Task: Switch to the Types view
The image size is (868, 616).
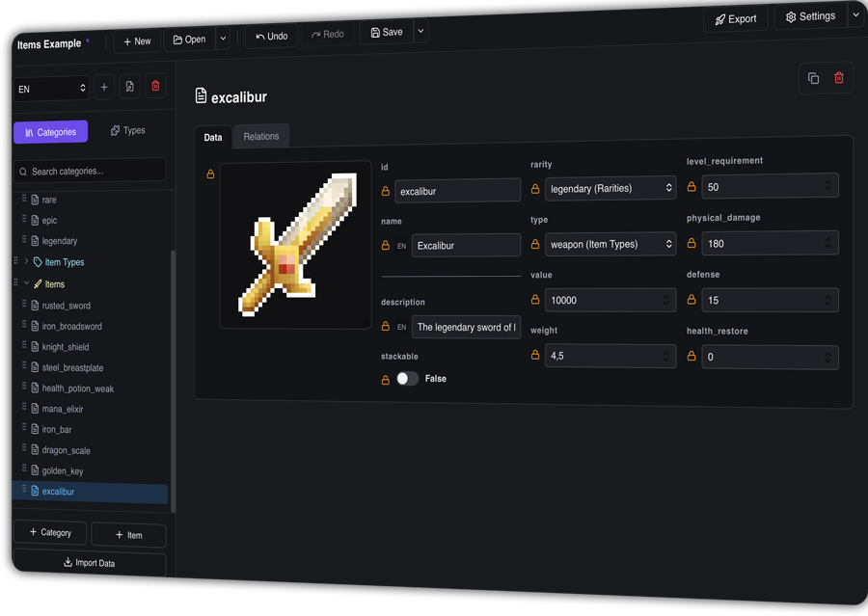Action: point(128,130)
